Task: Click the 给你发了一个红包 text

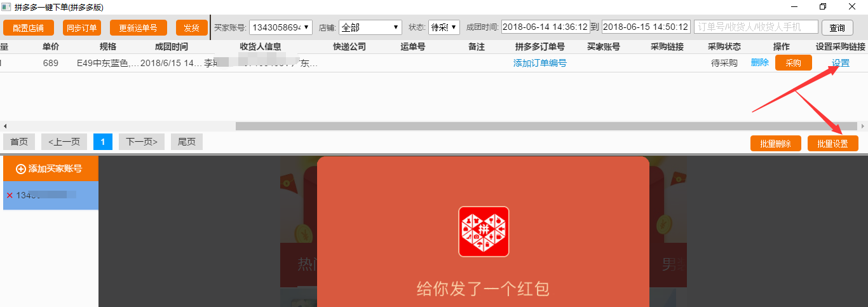Action: pos(483,289)
